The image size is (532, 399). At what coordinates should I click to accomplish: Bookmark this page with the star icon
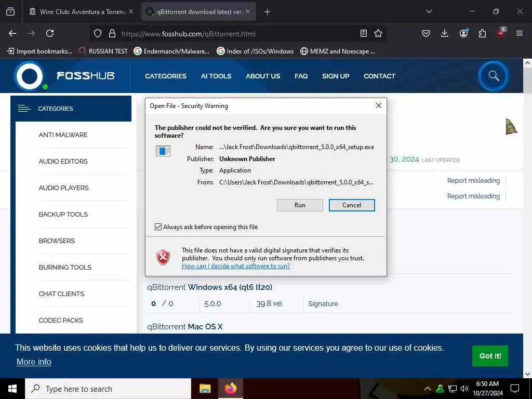(378, 33)
